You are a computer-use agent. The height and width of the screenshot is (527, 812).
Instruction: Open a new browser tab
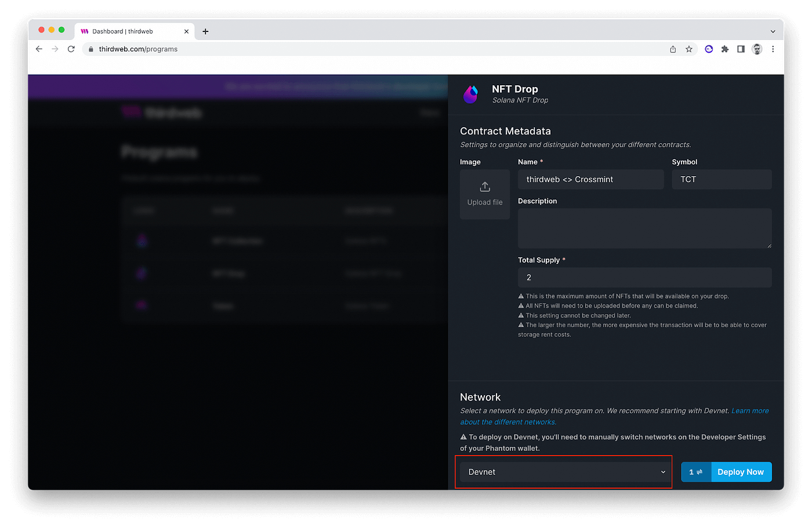(x=205, y=31)
